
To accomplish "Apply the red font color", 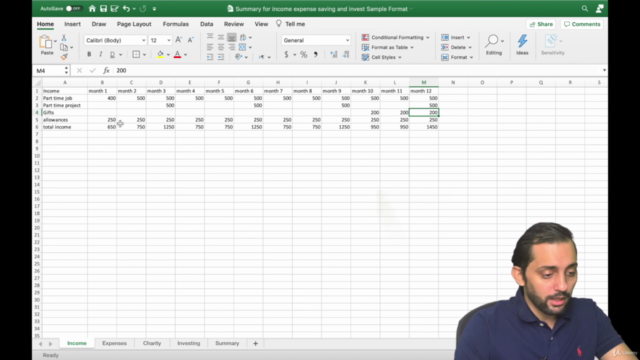I will [x=177, y=54].
